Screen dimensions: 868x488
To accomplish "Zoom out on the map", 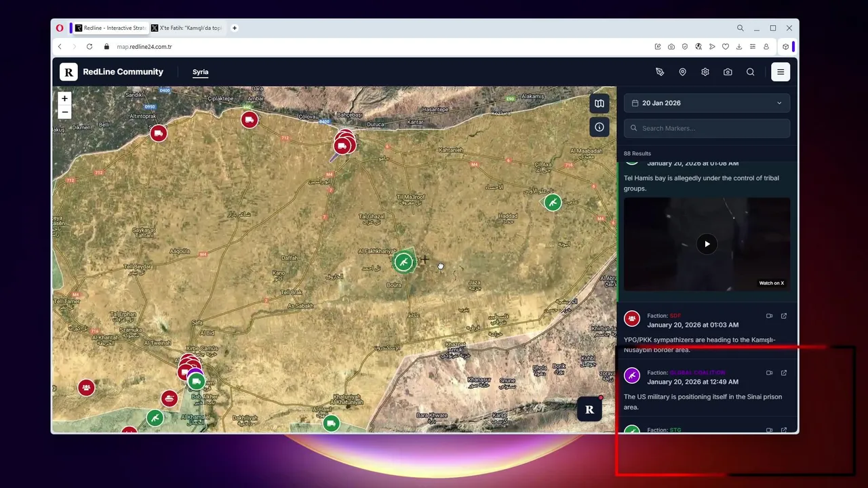I will click(x=64, y=112).
